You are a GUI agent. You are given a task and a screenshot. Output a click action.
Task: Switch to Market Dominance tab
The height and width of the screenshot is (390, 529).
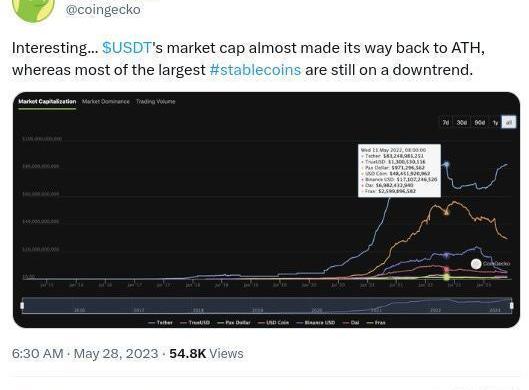(106, 102)
